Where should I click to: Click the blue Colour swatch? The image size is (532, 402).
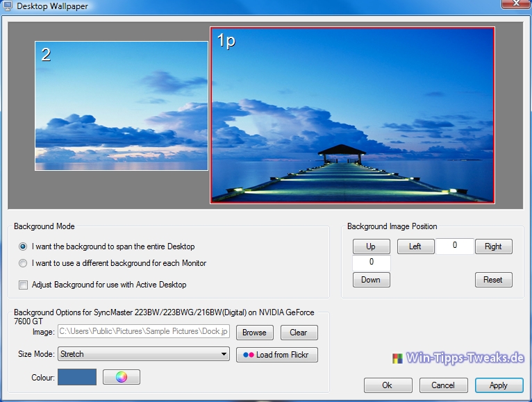coord(77,377)
